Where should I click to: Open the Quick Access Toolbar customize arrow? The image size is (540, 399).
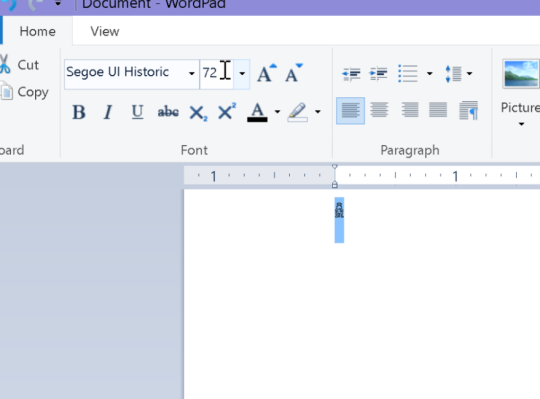pyautogui.click(x=58, y=4)
